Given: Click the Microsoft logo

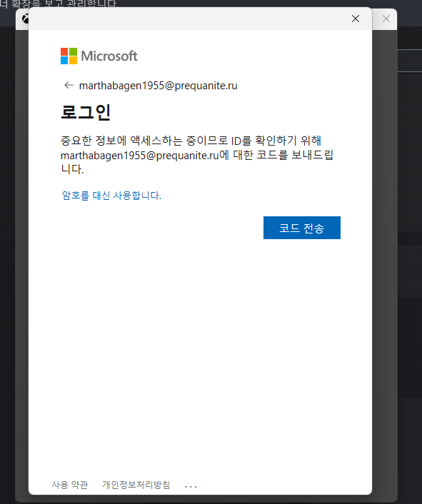Looking at the screenshot, I should pos(99,56).
